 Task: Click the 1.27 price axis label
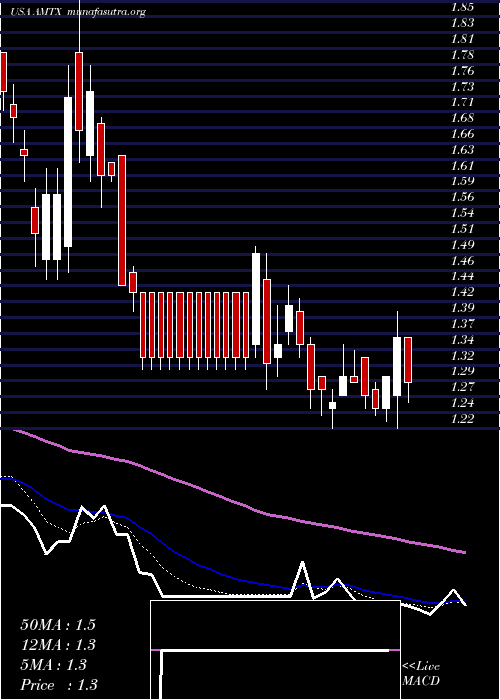point(462,387)
